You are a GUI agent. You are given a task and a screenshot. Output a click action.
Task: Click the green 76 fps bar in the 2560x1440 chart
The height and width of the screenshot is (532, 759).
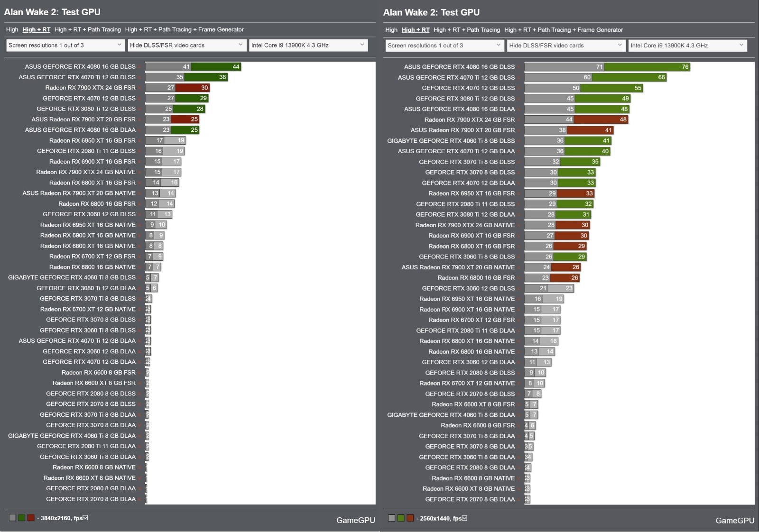pyautogui.click(x=647, y=67)
